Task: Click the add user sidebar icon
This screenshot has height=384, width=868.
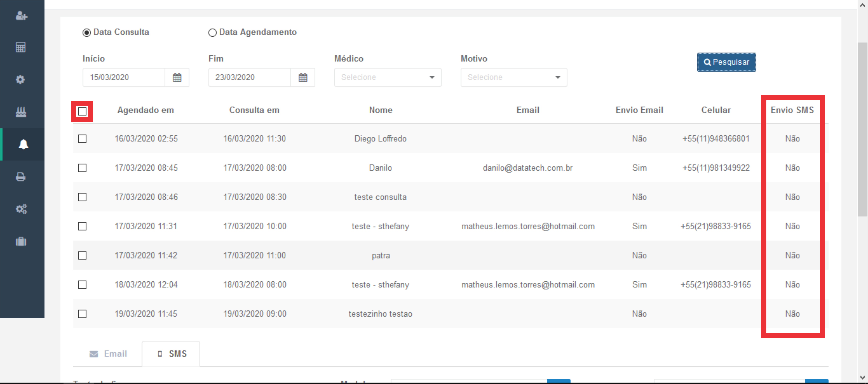Action: (x=21, y=16)
